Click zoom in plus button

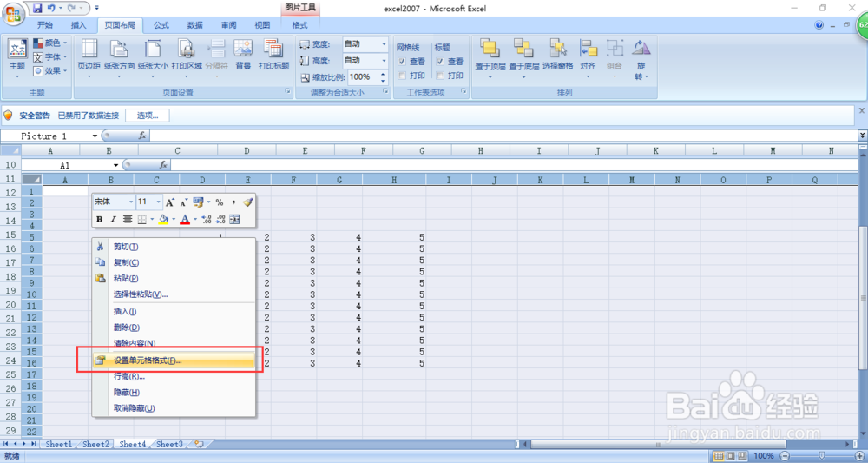858,456
